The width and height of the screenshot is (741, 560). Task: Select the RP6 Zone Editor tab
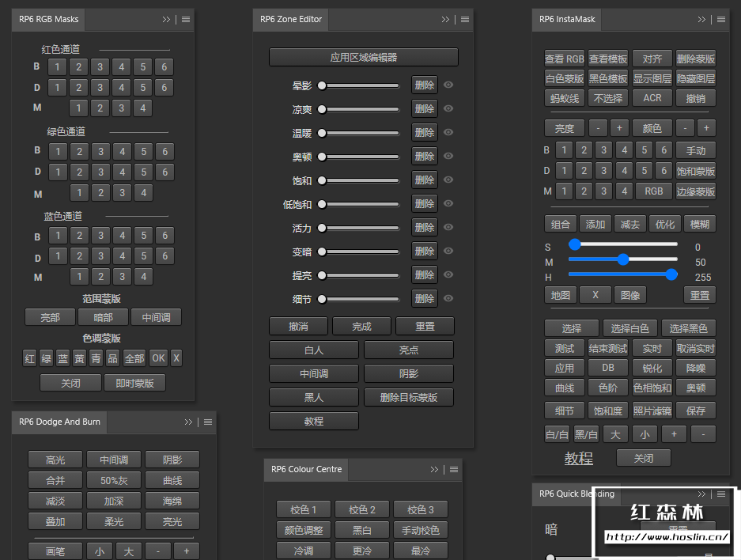click(291, 19)
